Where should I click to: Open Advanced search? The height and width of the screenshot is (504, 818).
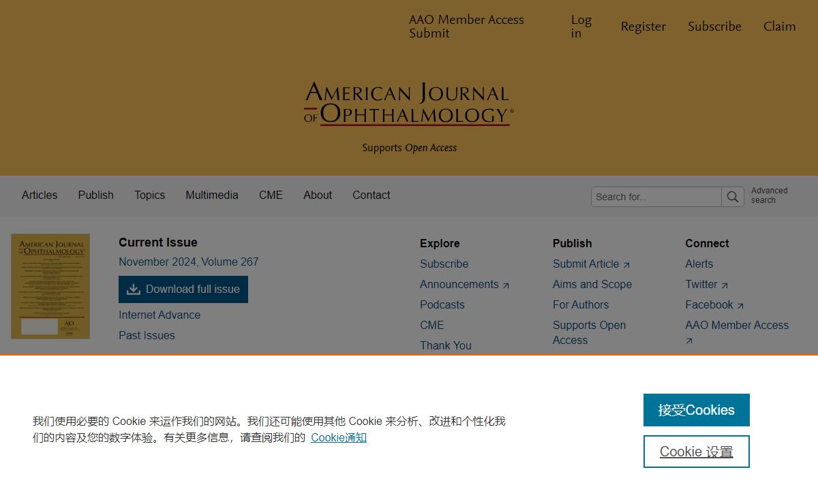770,195
